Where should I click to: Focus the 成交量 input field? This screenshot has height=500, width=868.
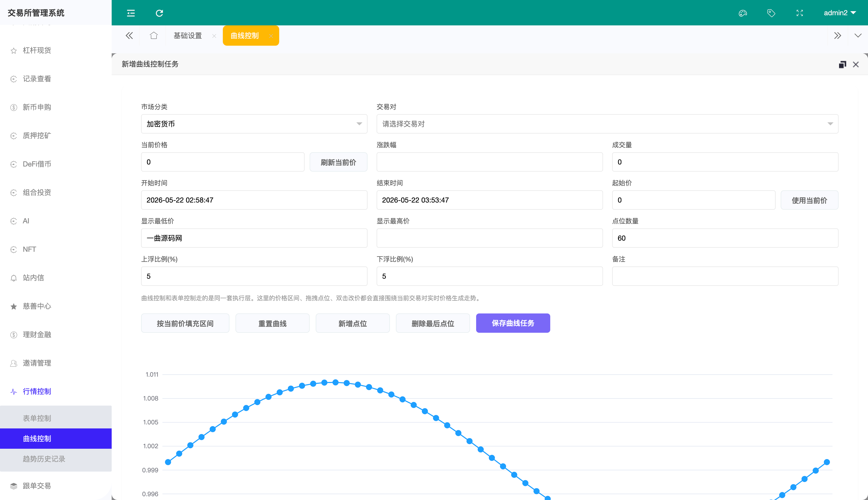[x=725, y=162]
